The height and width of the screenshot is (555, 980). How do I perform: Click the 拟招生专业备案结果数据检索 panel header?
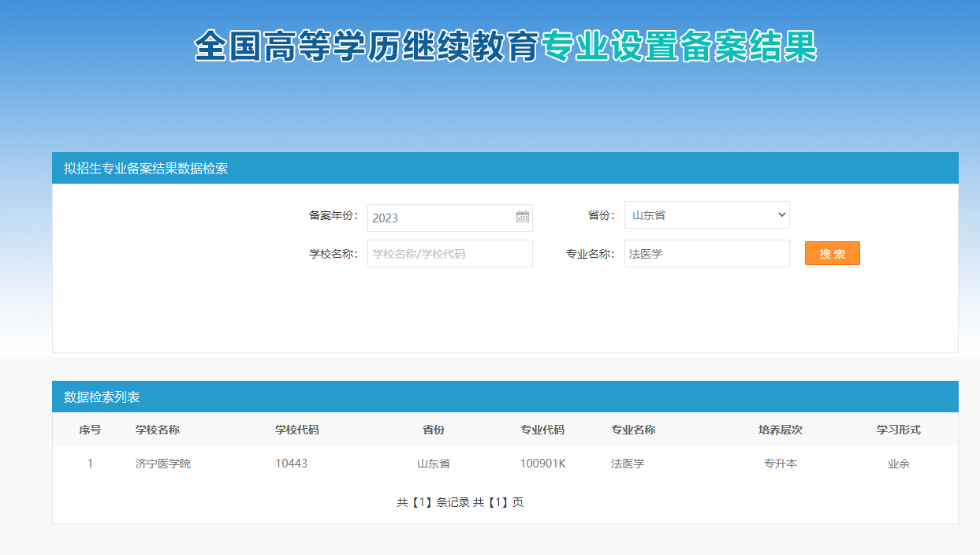point(505,168)
